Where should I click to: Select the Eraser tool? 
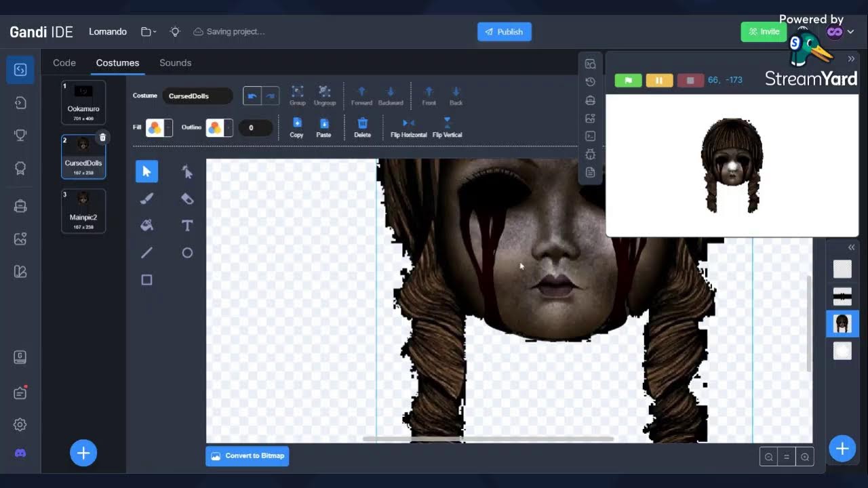[x=187, y=199]
